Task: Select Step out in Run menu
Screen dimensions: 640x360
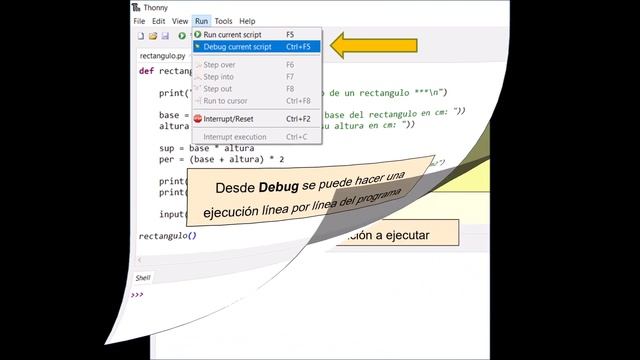Action: point(257,89)
